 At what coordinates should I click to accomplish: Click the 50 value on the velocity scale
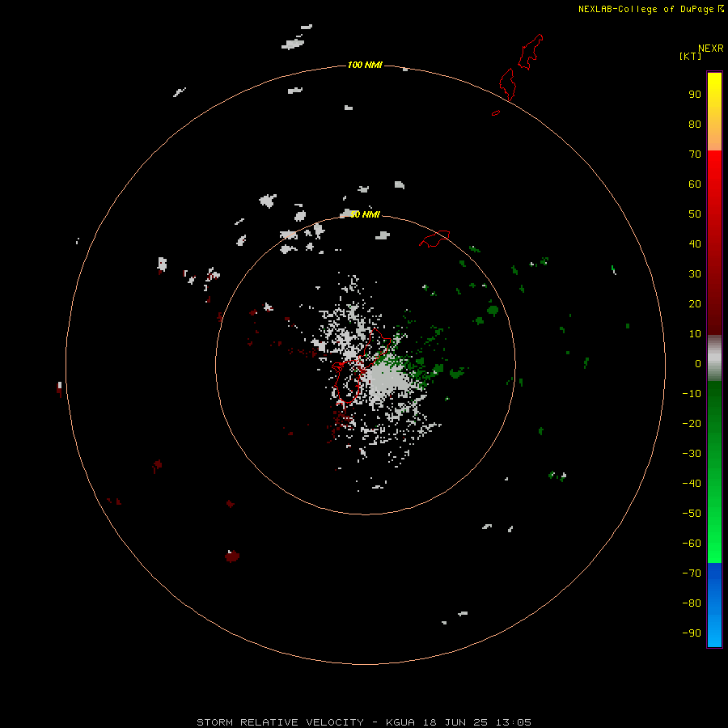[695, 214]
